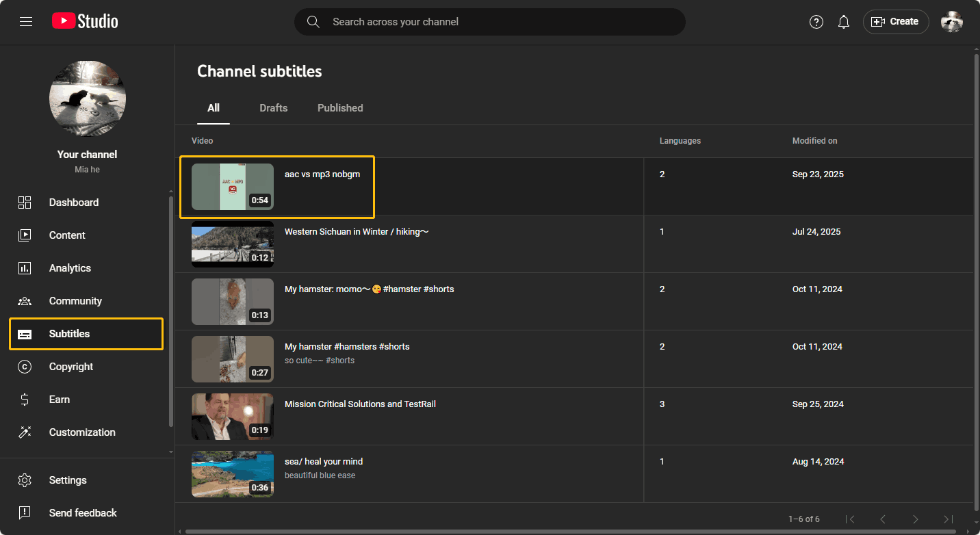Click the account avatar in top bar
The image size is (980, 535).
coord(951,22)
